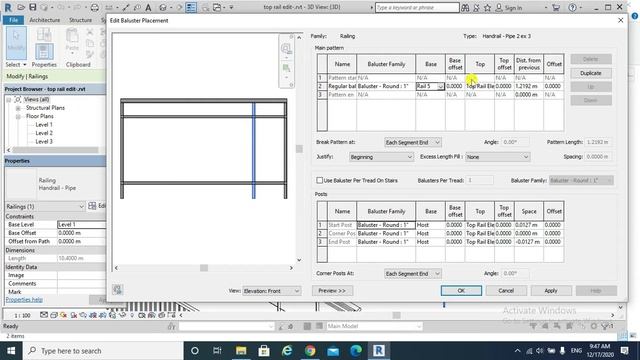Open Microsoft Edge from taskbar
Screen dimensions: 640x360
[356, 351]
